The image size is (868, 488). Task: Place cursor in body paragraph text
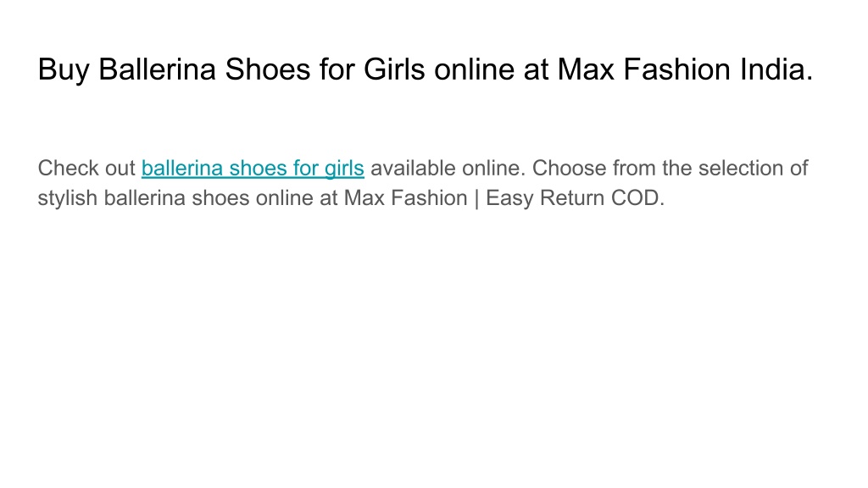click(x=423, y=183)
